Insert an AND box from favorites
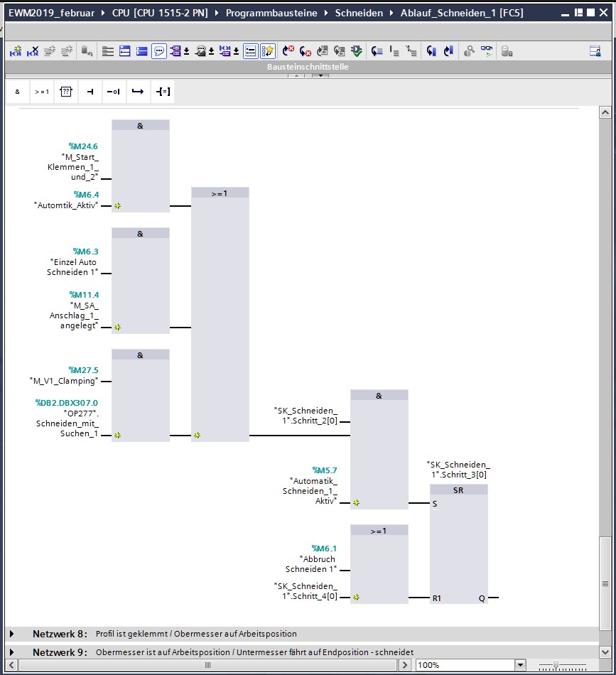 17,92
